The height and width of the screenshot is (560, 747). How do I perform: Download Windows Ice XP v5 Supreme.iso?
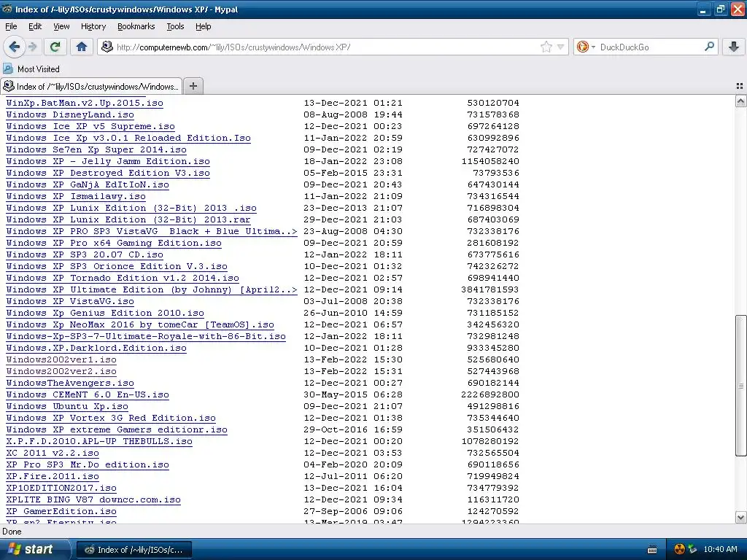coord(90,126)
